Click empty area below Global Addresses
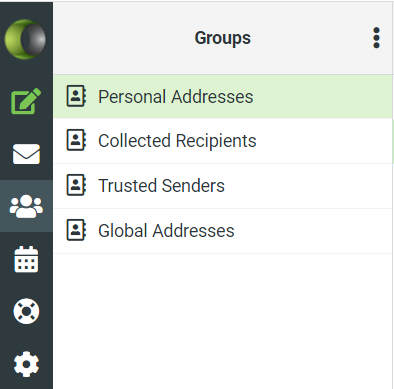The image size is (394, 389). (223, 320)
